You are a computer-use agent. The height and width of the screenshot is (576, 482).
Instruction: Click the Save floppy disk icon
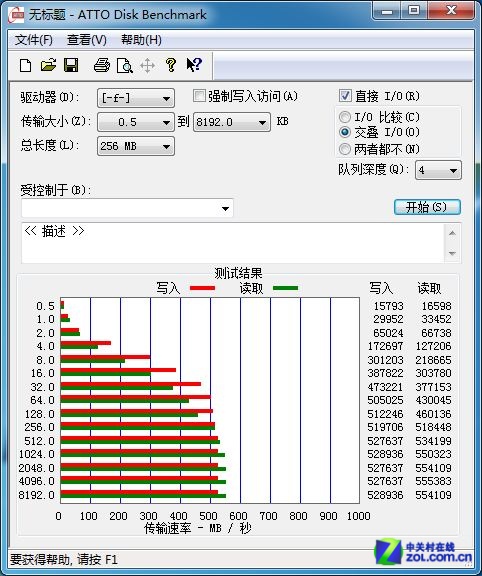coord(71,65)
